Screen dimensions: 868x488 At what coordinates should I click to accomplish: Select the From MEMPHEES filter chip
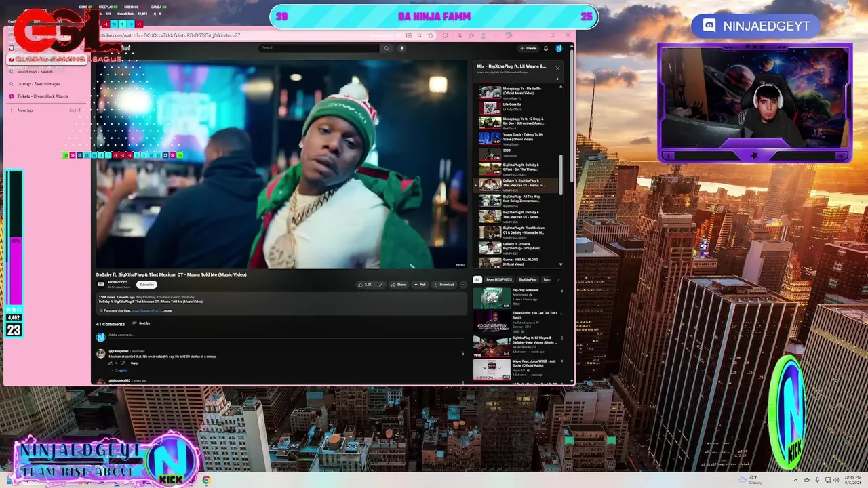[498, 279]
